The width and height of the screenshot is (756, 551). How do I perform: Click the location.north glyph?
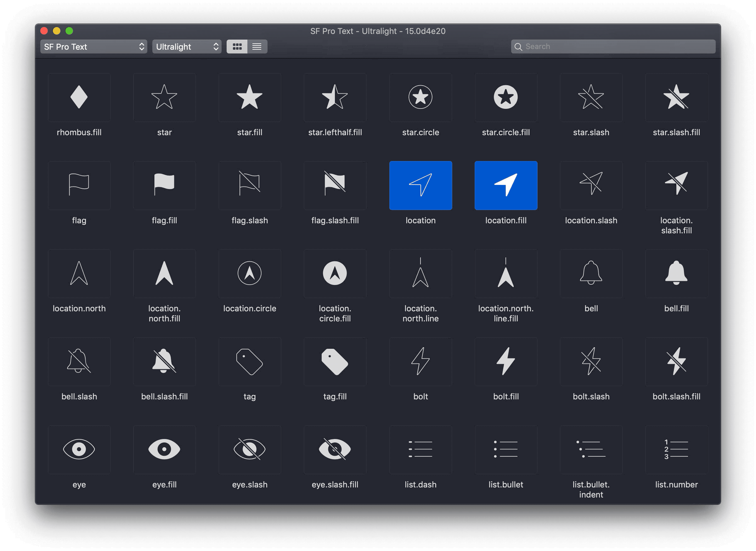pyautogui.click(x=79, y=274)
